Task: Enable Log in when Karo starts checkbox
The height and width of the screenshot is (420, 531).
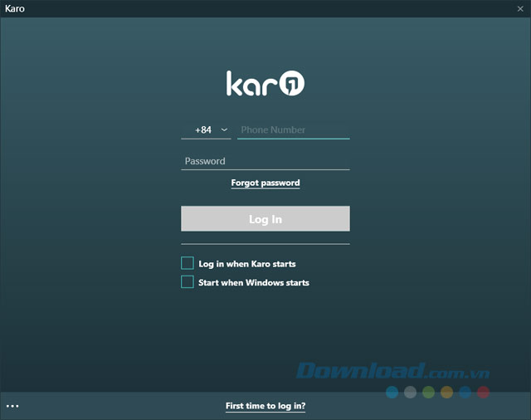Action: 188,263
